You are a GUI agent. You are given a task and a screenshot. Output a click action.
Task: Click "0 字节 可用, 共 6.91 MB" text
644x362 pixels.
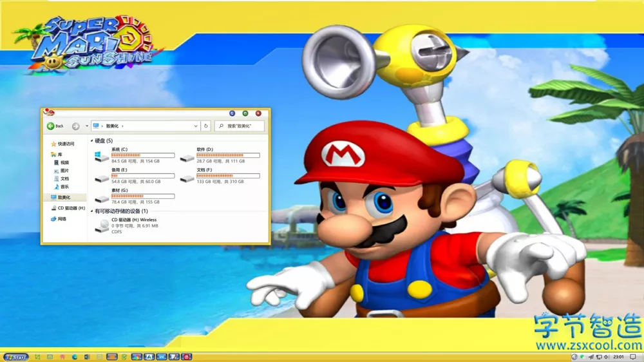(x=135, y=225)
